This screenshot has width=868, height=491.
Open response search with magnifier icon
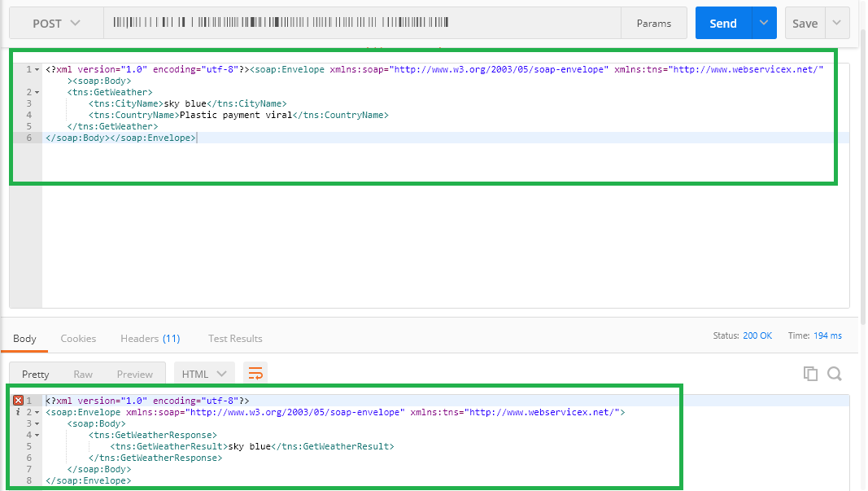[835, 374]
